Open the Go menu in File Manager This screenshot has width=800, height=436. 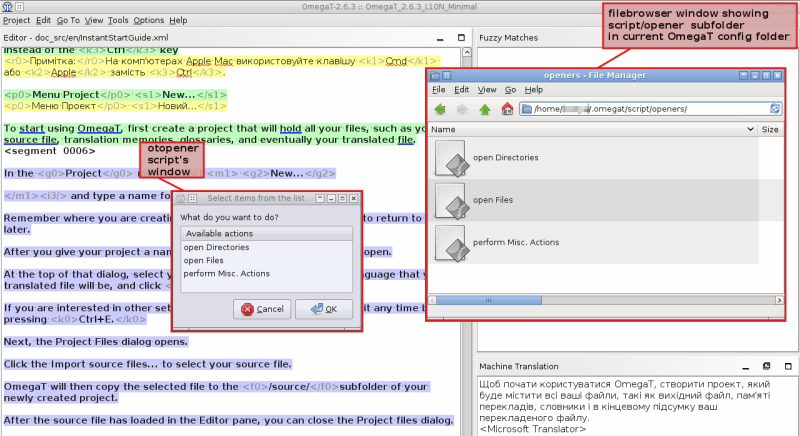pos(510,90)
